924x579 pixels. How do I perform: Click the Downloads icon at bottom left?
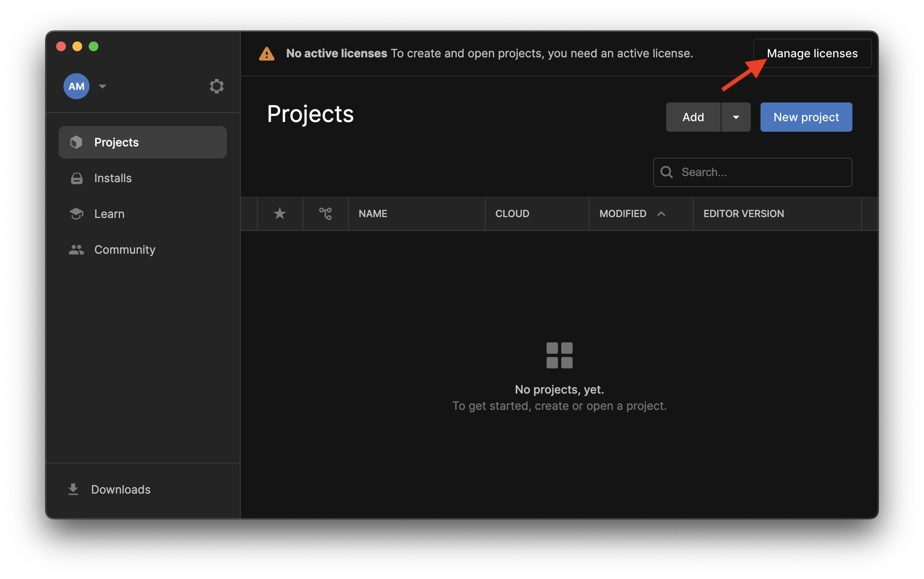click(x=74, y=489)
